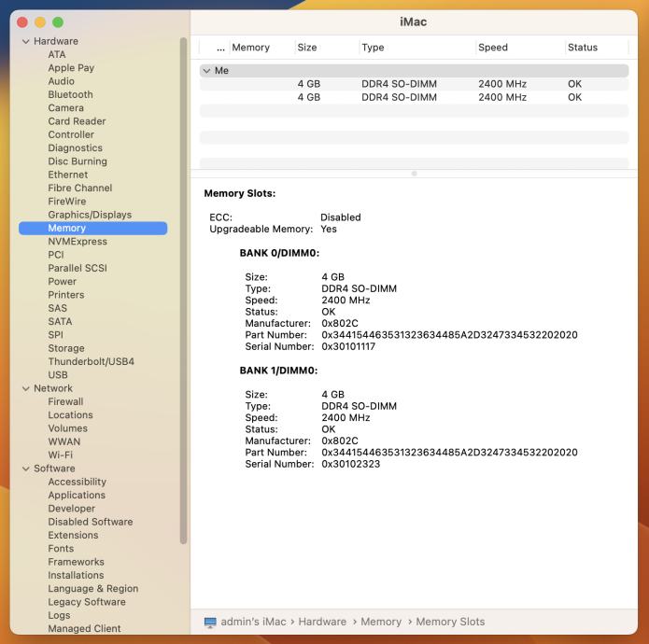The width and height of the screenshot is (649, 644).
Task: Select Locations under Network
Action: (x=70, y=414)
